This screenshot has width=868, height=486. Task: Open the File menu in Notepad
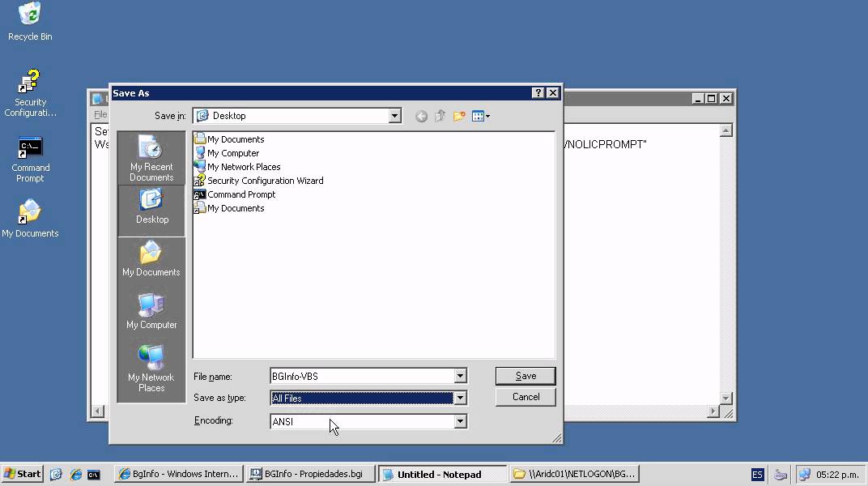(100, 114)
